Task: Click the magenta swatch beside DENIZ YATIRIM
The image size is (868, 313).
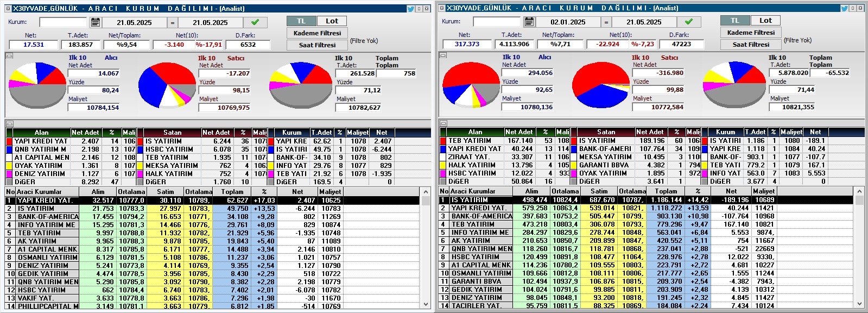Action: 9,174
